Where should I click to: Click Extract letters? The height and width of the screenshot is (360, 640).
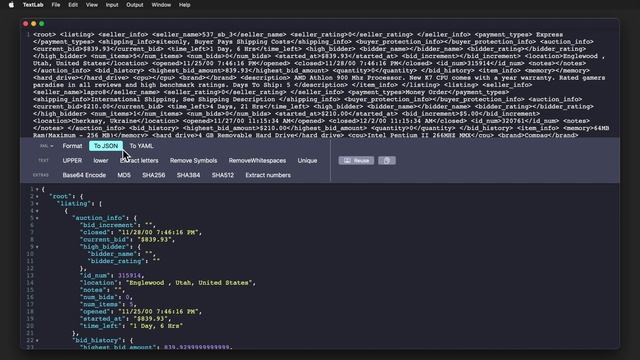(139, 161)
